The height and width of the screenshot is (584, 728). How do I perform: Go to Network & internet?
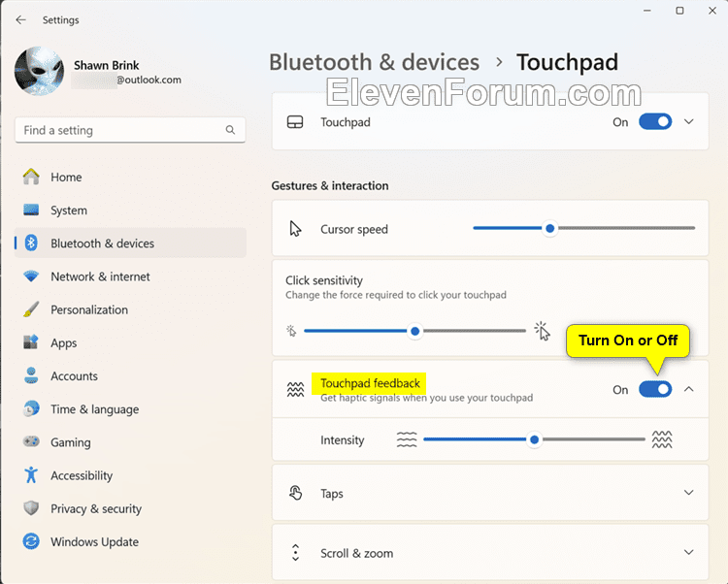[130, 276]
